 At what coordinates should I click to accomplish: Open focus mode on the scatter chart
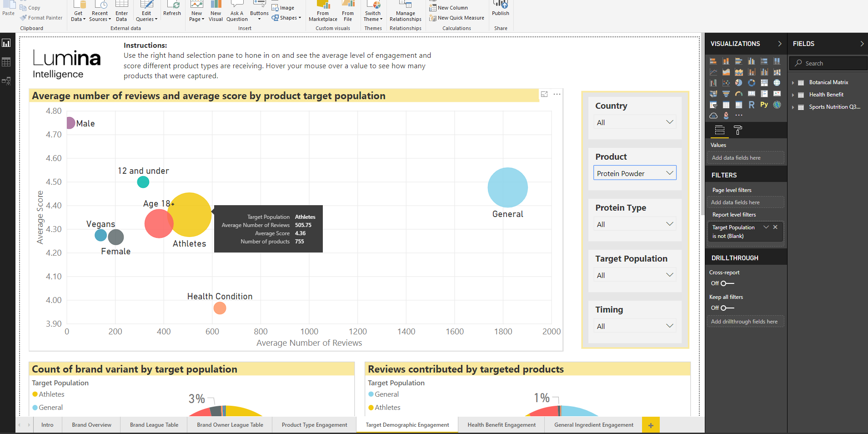click(x=545, y=95)
